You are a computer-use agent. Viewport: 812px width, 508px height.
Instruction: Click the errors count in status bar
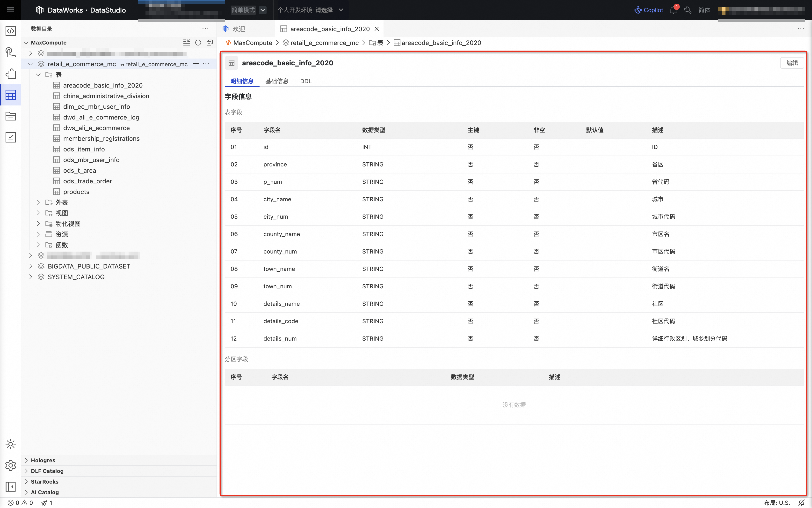click(14, 503)
